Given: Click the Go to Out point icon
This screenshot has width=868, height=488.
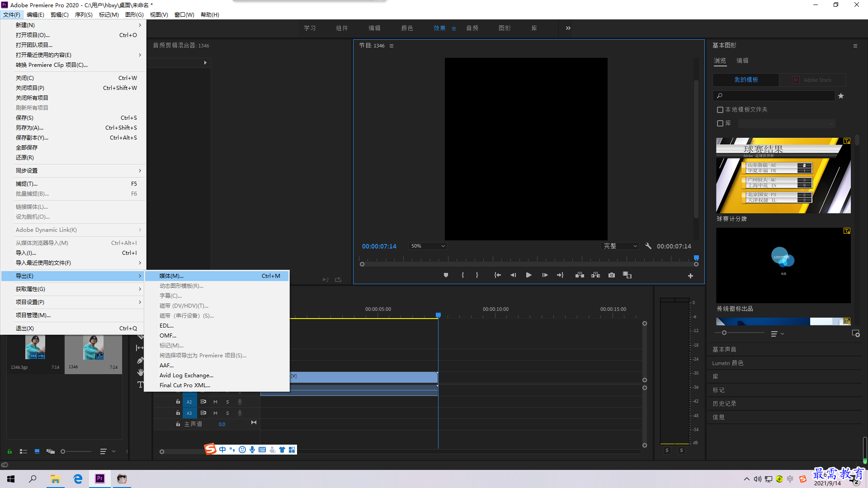Looking at the screenshot, I should (560, 275).
